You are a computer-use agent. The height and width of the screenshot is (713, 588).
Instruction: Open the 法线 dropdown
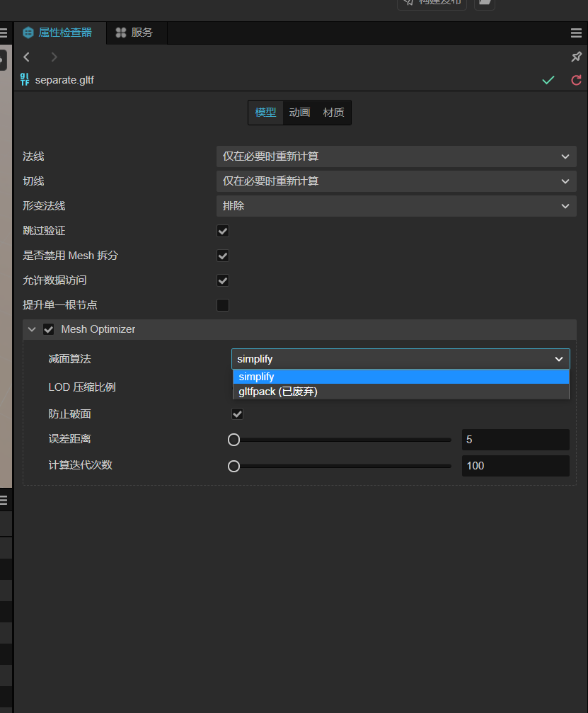pyautogui.click(x=396, y=156)
